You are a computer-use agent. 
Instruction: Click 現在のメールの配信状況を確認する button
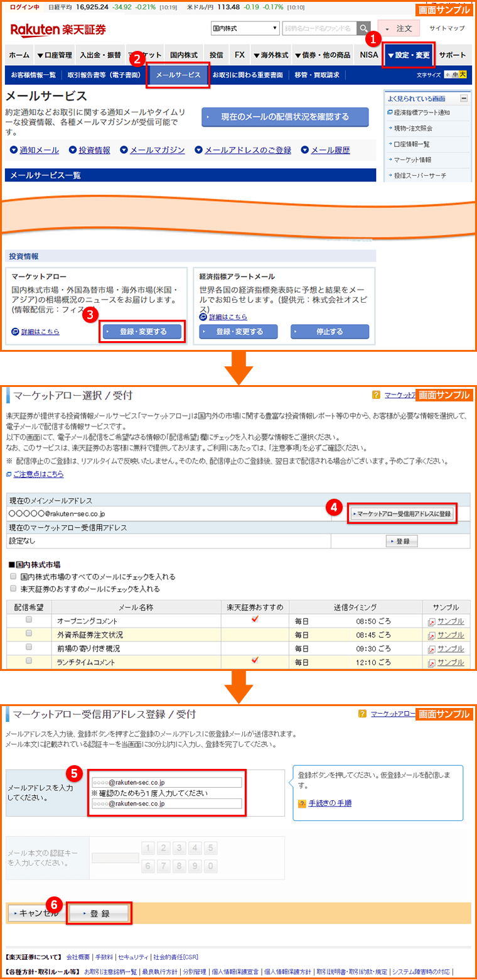(285, 117)
